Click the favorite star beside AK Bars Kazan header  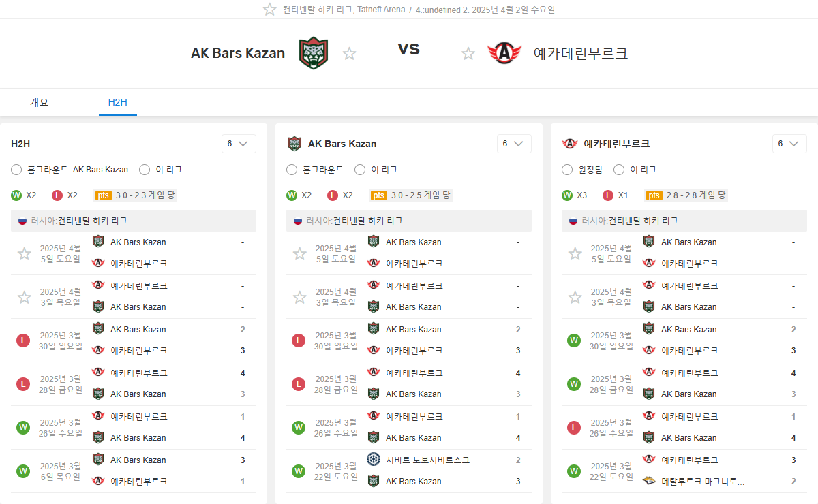[x=349, y=53]
